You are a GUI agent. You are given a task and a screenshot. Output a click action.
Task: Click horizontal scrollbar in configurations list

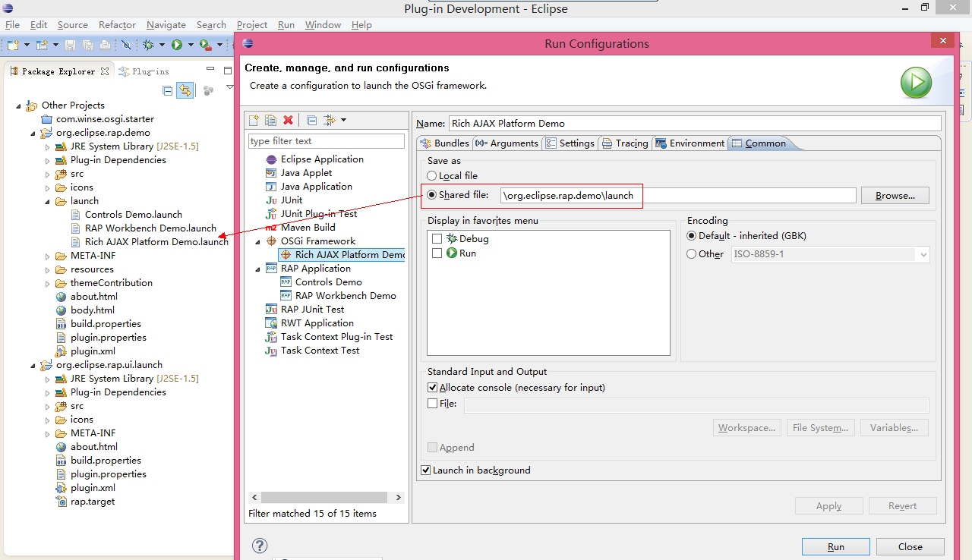(326, 497)
